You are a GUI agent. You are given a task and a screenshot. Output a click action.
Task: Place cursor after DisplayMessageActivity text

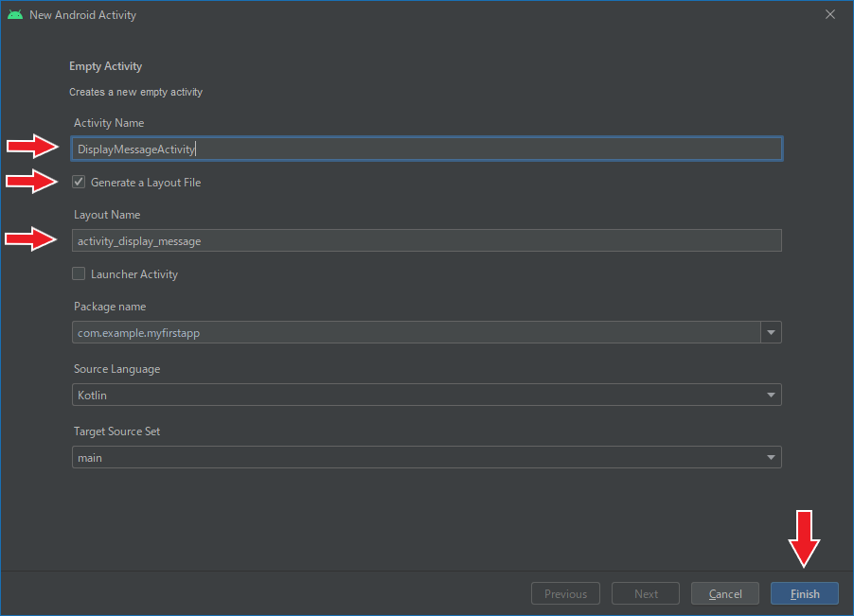pyautogui.click(x=195, y=149)
